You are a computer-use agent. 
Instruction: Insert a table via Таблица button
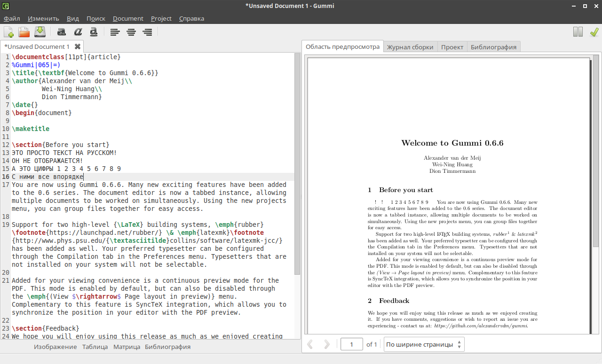(95, 347)
